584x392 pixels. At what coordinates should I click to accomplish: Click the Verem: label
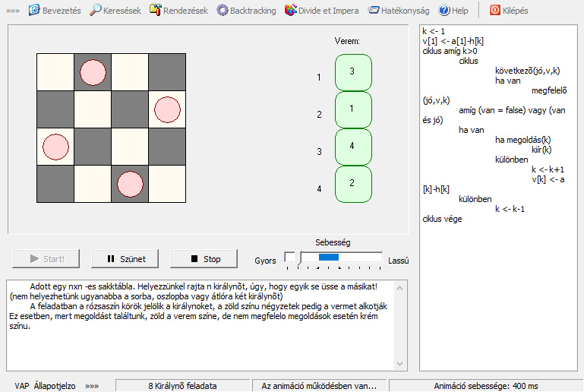click(x=347, y=41)
